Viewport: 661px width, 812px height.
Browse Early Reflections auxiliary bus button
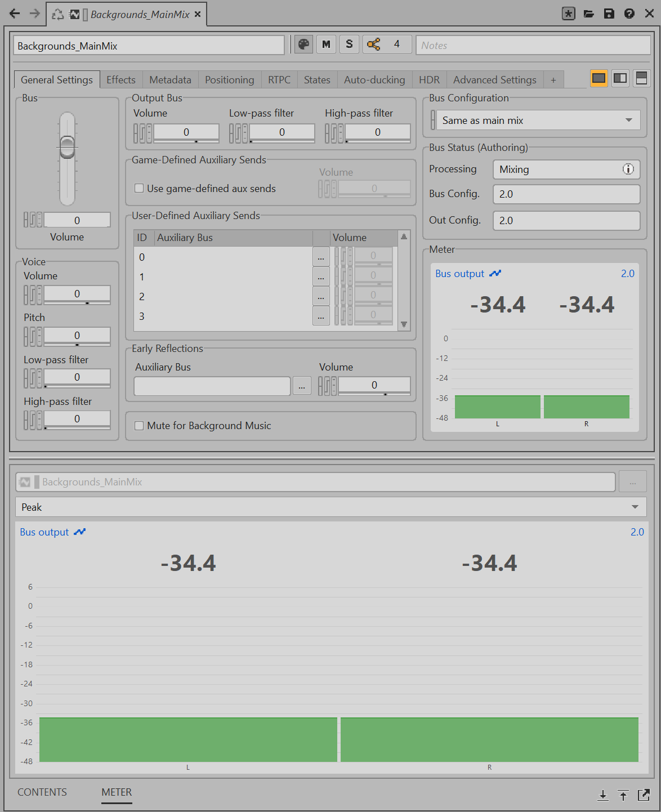pos(302,386)
